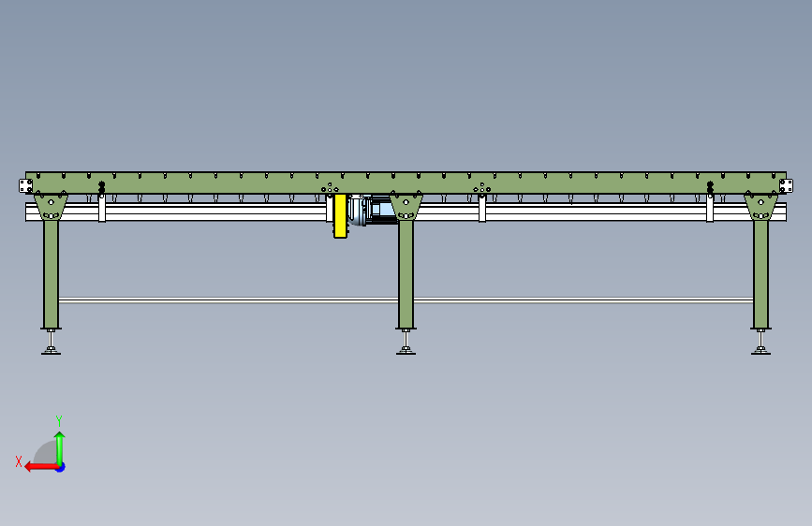Select the center green support leg

[x=406, y=274]
